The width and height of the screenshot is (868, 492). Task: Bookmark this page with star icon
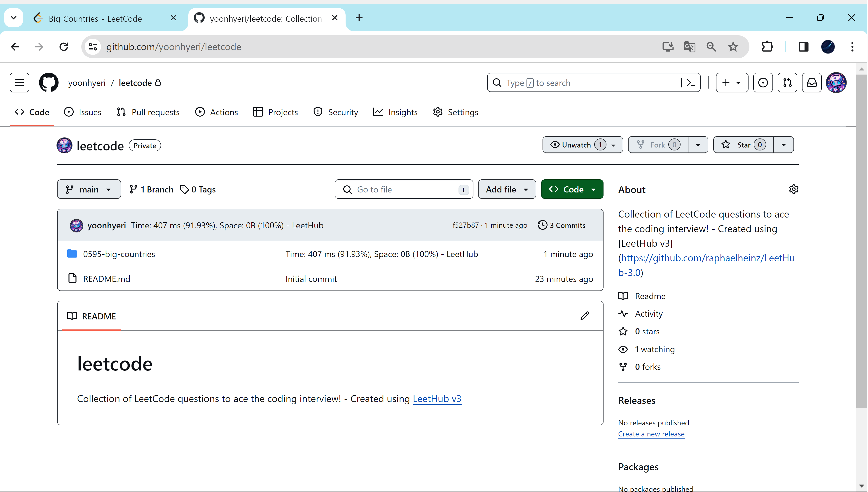tap(733, 47)
